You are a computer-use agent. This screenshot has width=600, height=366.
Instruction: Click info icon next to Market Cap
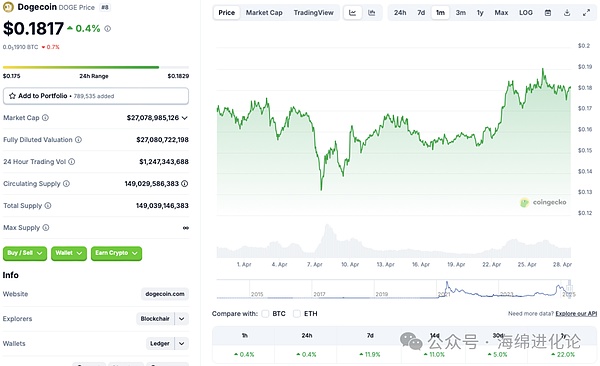tap(45, 118)
